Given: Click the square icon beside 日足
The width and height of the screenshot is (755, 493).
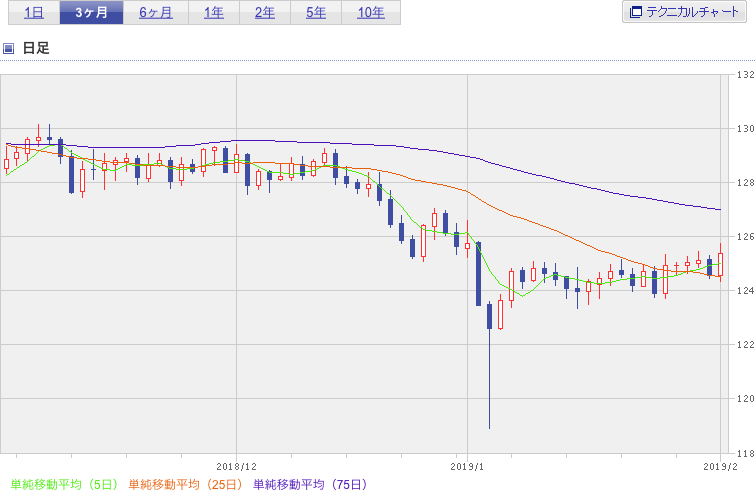Looking at the screenshot, I should (x=8, y=48).
